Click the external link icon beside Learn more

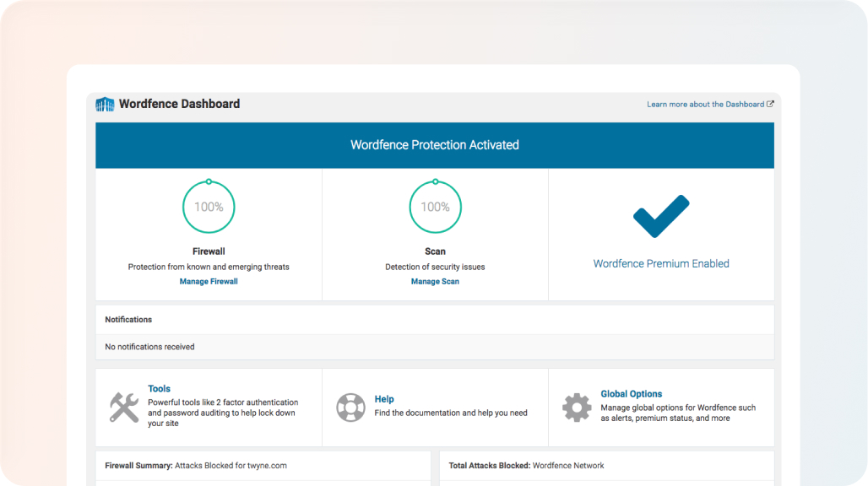(x=770, y=105)
